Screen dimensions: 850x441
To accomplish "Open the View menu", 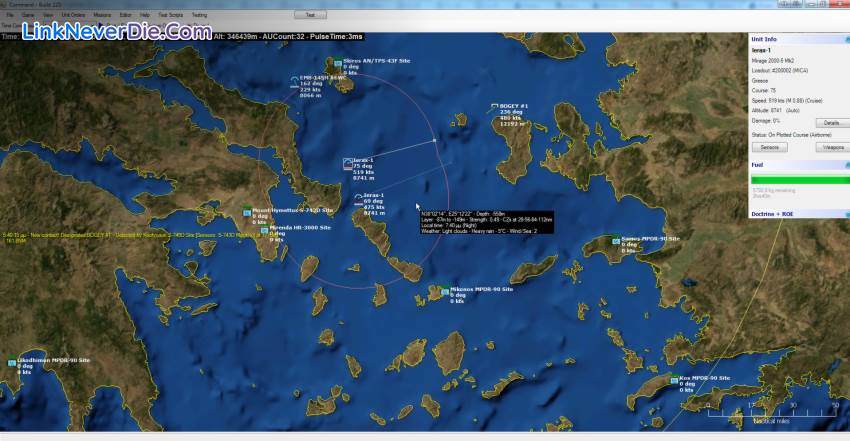I will (48, 15).
